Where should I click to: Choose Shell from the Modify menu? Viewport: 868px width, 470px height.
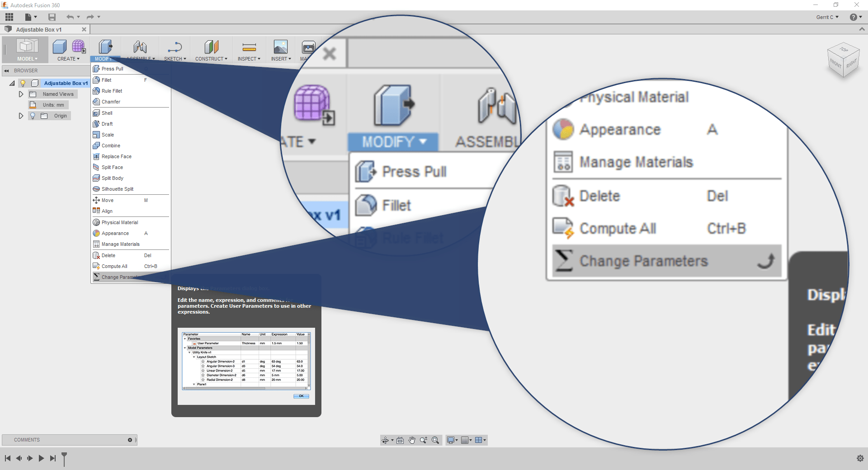[107, 113]
